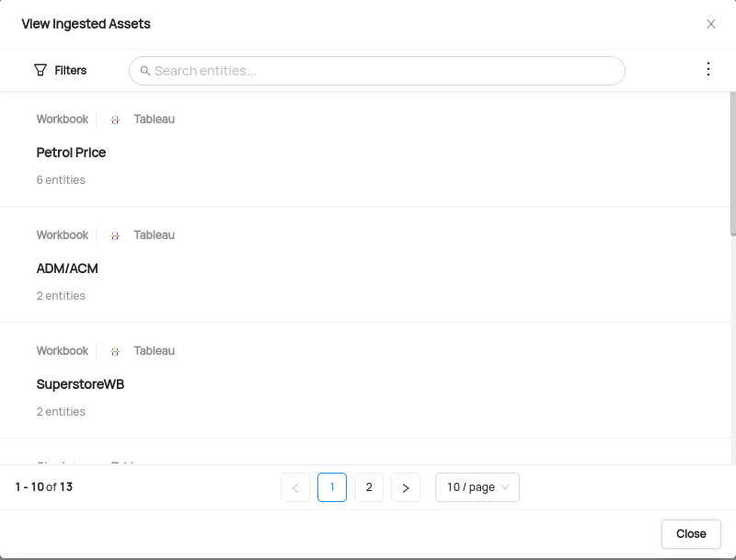Click Workbook label above ADM/ACM
The image size is (736, 560).
tap(63, 235)
